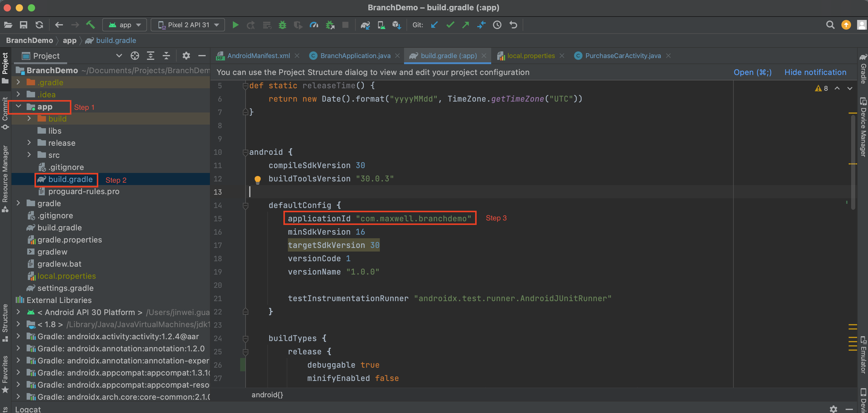This screenshot has width=868, height=413.
Task: Open Project panel settings gear
Action: point(186,56)
